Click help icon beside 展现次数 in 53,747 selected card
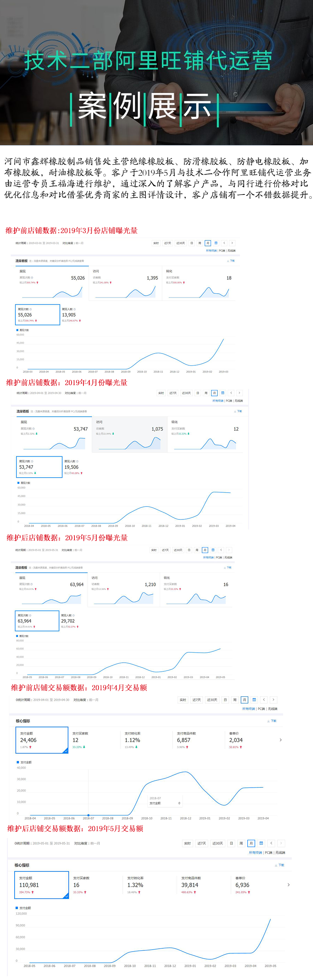This screenshot has height=980, width=313. coord(32,461)
